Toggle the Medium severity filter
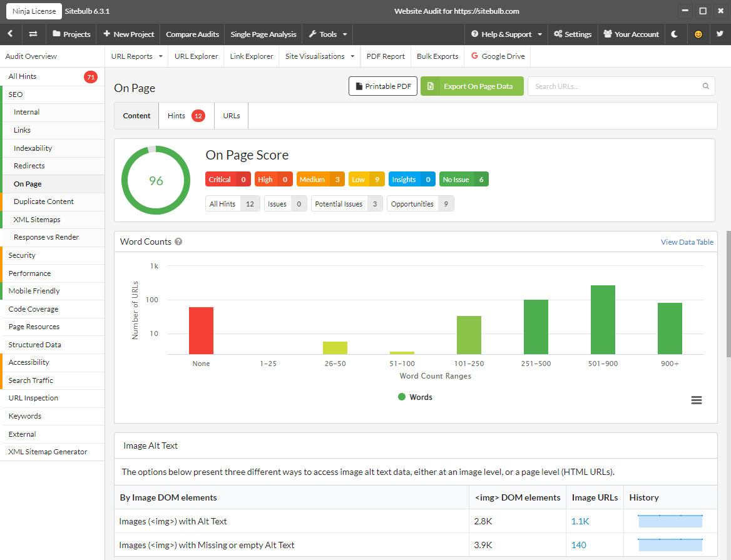Image resolution: width=731 pixels, height=560 pixels. (320, 179)
